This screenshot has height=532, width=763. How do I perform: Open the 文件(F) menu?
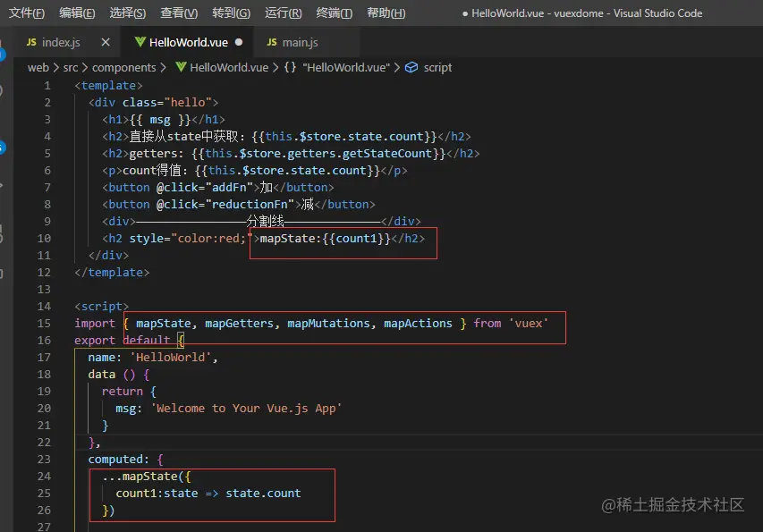27,13
